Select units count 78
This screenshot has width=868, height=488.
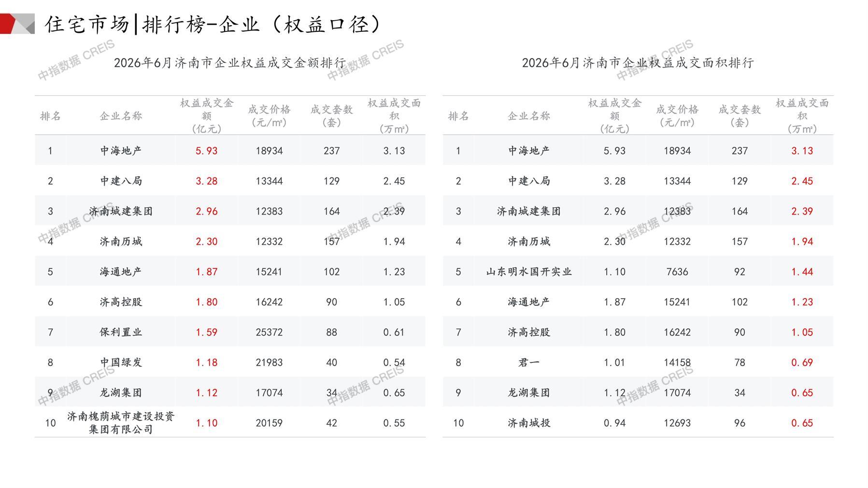740,362
